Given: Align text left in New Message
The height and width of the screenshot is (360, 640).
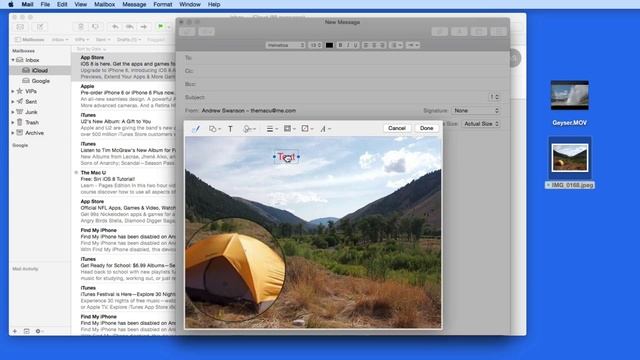Looking at the screenshot, I should (x=366, y=45).
